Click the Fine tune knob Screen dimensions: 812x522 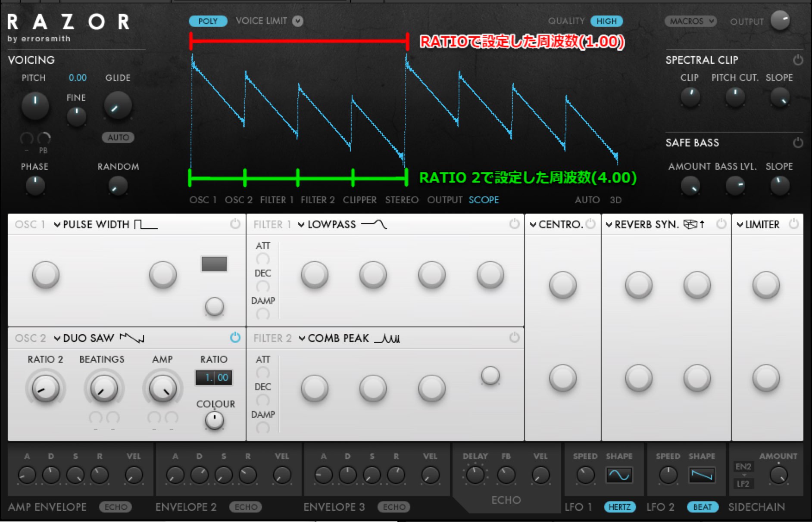[x=76, y=116]
